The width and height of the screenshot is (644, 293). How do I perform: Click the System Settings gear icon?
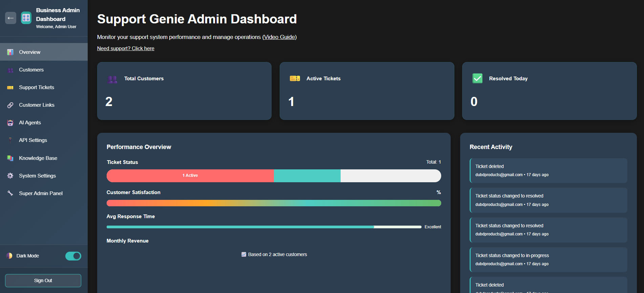pyautogui.click(x=10, y=176)
